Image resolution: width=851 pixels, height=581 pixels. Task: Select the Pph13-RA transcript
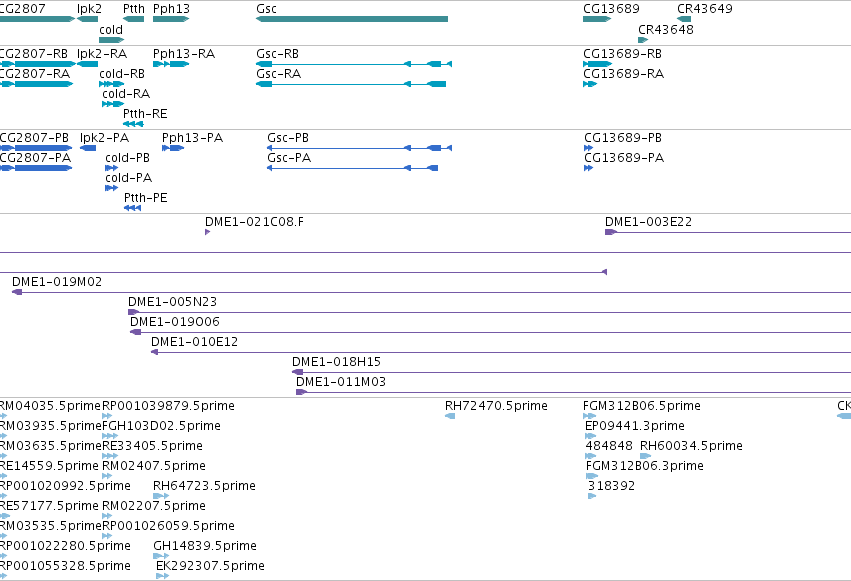point(171,64)
